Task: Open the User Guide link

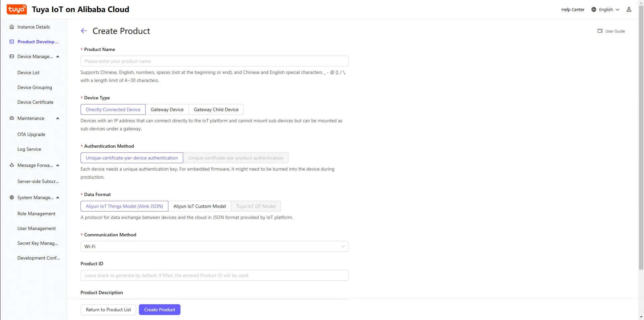Action: [x=611, y=31]
